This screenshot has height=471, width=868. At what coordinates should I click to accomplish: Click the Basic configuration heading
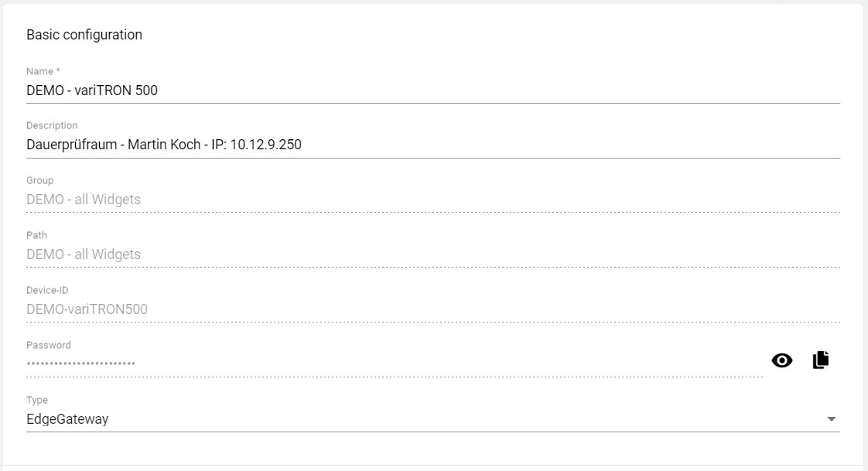(84, 35)
